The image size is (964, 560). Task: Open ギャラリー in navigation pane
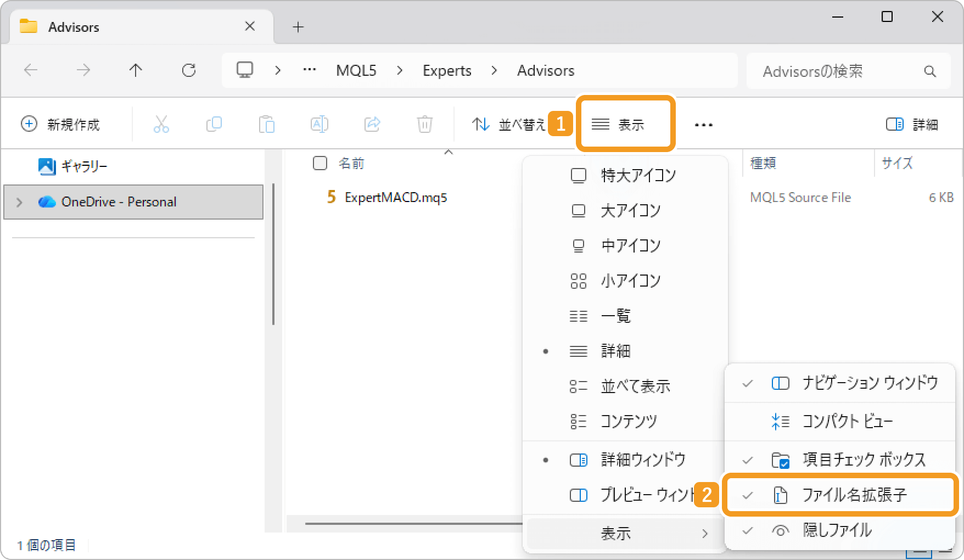click(72, 166)
